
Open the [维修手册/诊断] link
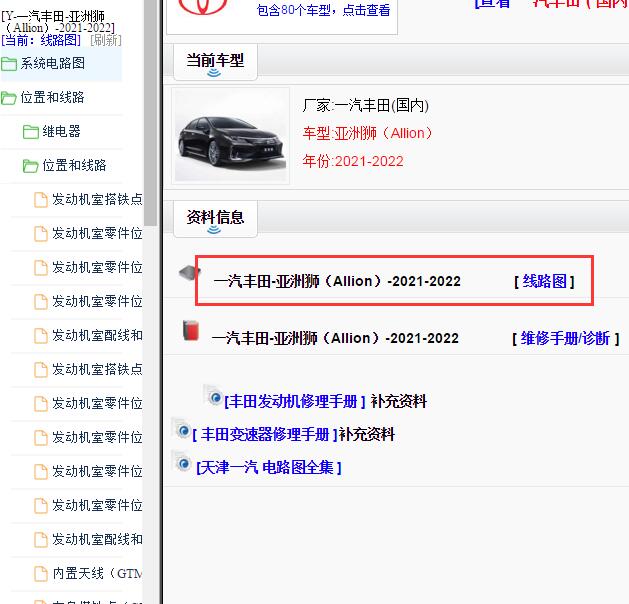click(565, 338)
